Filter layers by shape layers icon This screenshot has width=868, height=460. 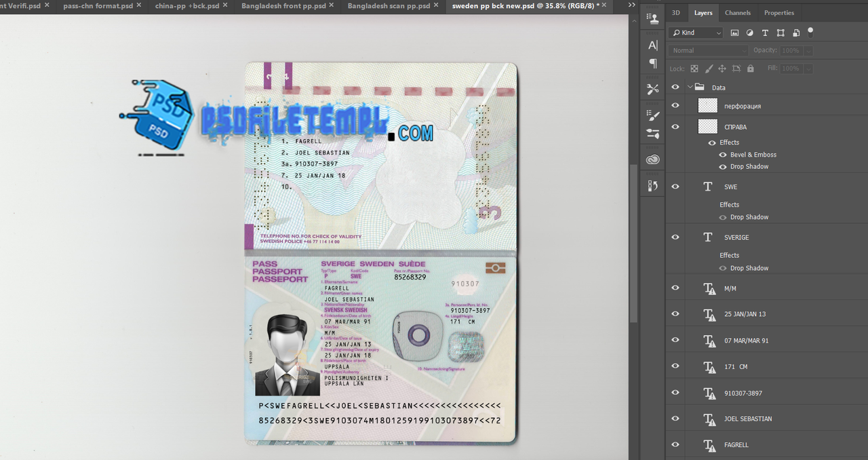(x=781, y=33)
